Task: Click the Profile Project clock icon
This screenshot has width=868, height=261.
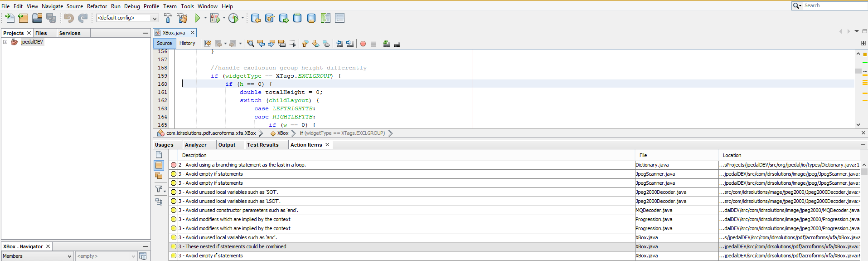Action: point(233,18)
